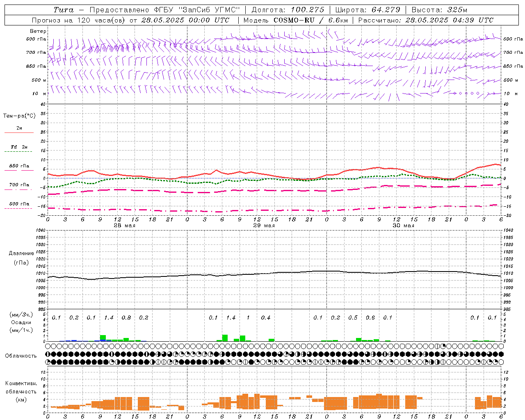Click the '30 мая' date label
Viewport: 525px width, 420px height.
point(404,226)
